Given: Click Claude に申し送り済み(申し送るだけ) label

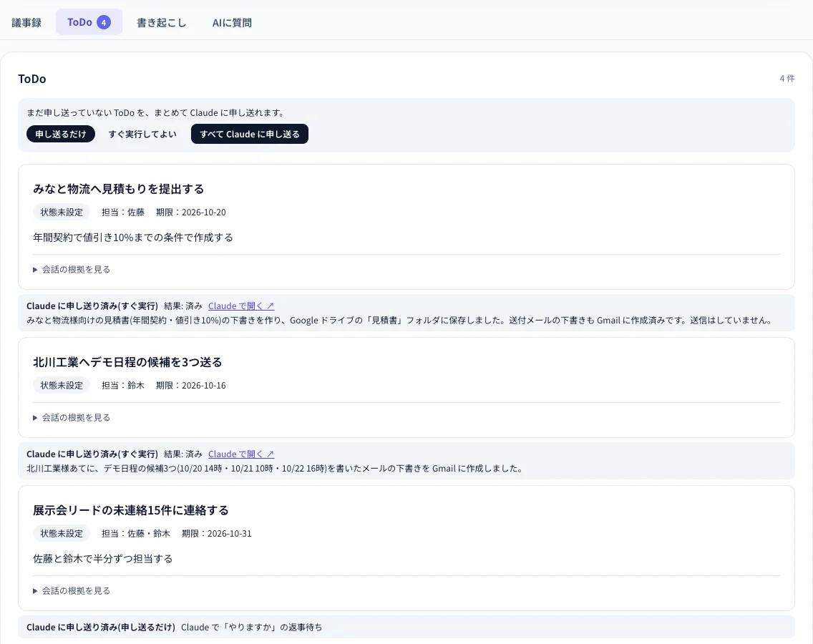Looking at the screenshot, I should [101, 627].
